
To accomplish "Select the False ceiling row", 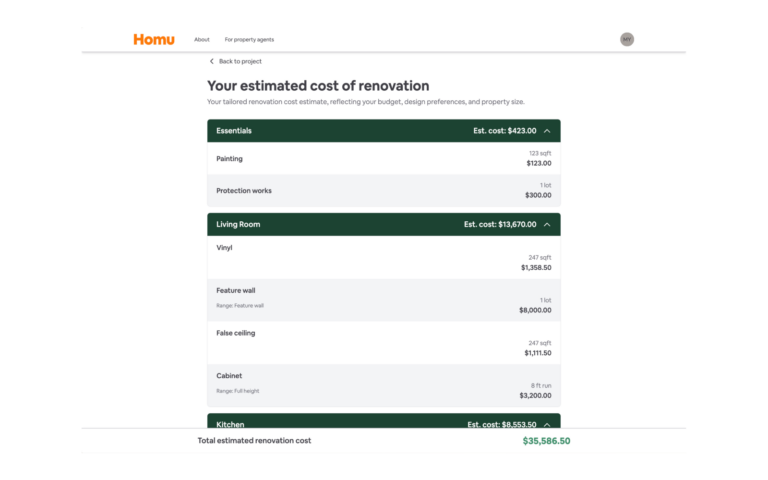I will point(384,343).
